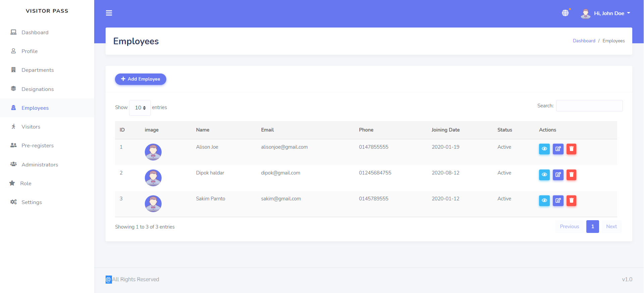Screen dimensions: 644x293
Task: Go to Departments in the sidebar
Action: click(38, 70)
